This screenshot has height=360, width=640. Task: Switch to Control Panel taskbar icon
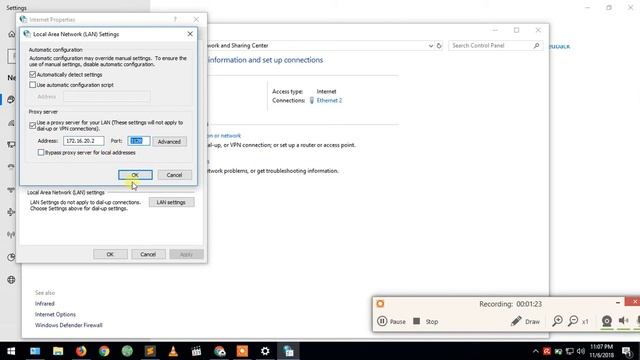coord(289,351)
